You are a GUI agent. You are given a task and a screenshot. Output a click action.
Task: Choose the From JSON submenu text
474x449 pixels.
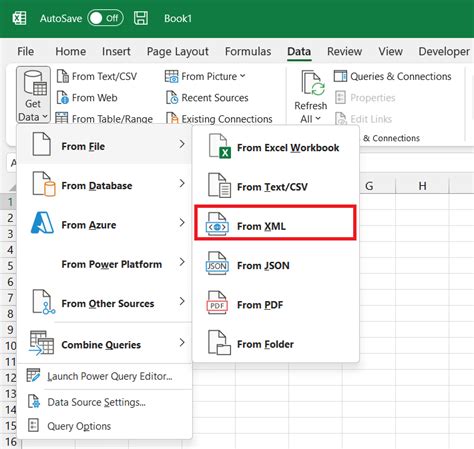[263, 266]
